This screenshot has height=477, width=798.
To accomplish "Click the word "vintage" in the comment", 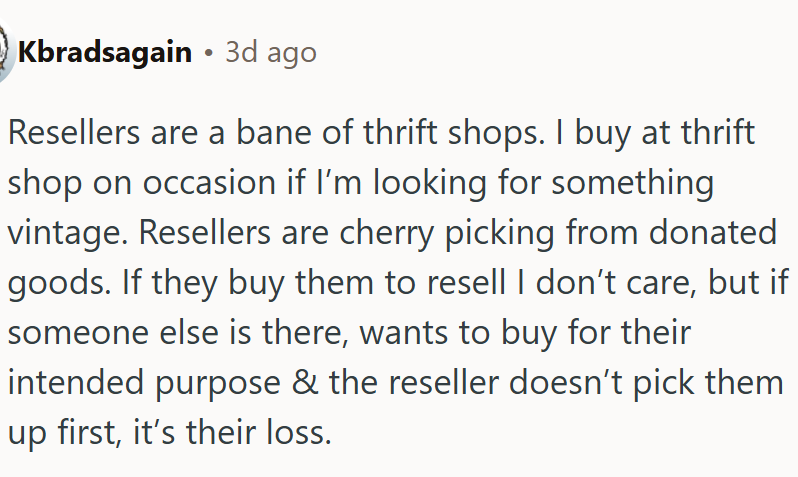I will click(67, 234).
